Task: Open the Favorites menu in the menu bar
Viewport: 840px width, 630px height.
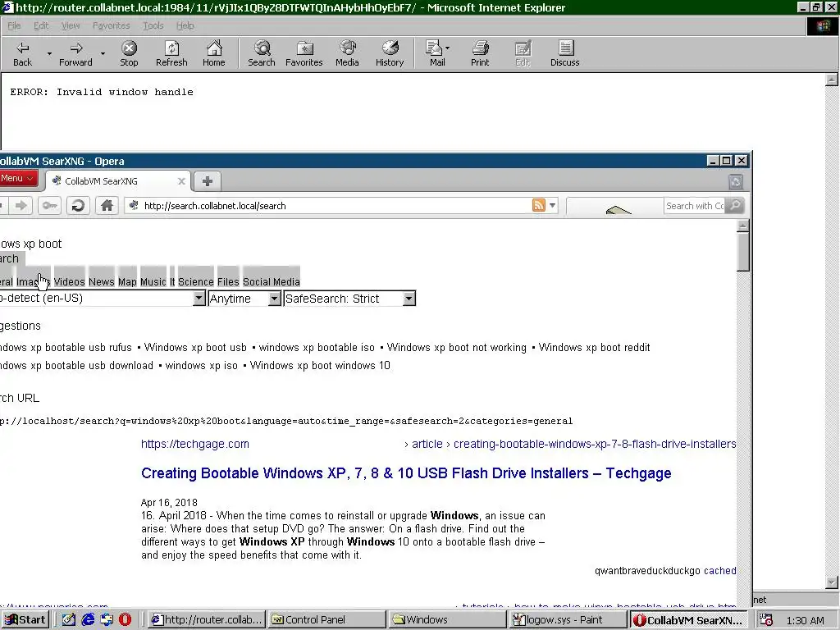Action: coord(111,25)
